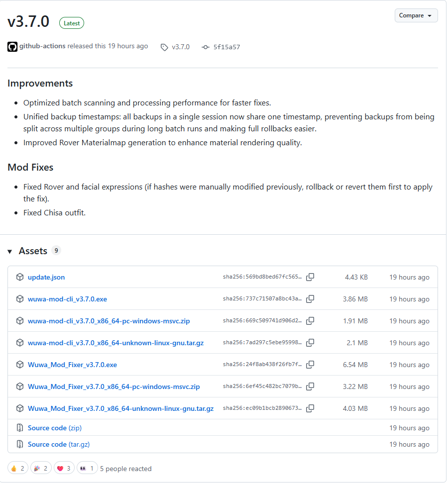The width and height of the screenshot is (448, 483).
Task: Download Source code (zip)
Action: pyautogui.click(x=55, y=428)
